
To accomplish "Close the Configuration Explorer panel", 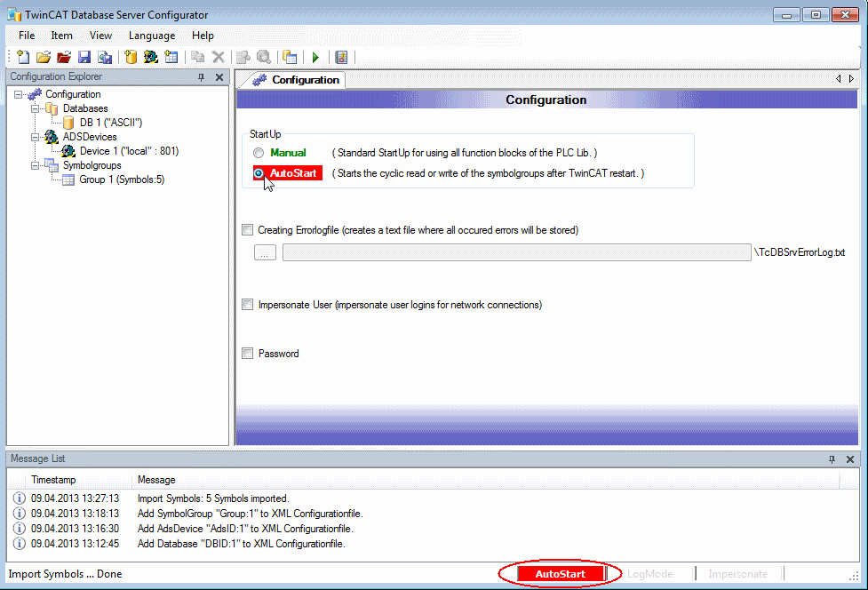I will click(219, 77).
